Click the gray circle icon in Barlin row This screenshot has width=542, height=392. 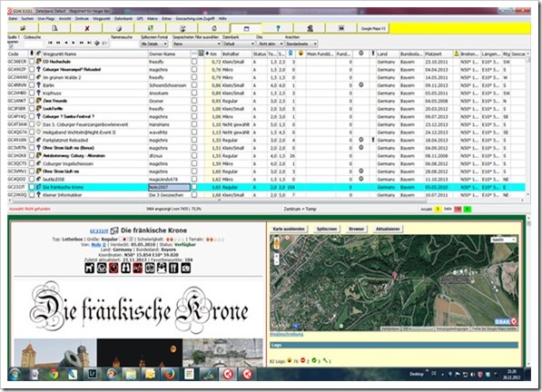[360, 84]
